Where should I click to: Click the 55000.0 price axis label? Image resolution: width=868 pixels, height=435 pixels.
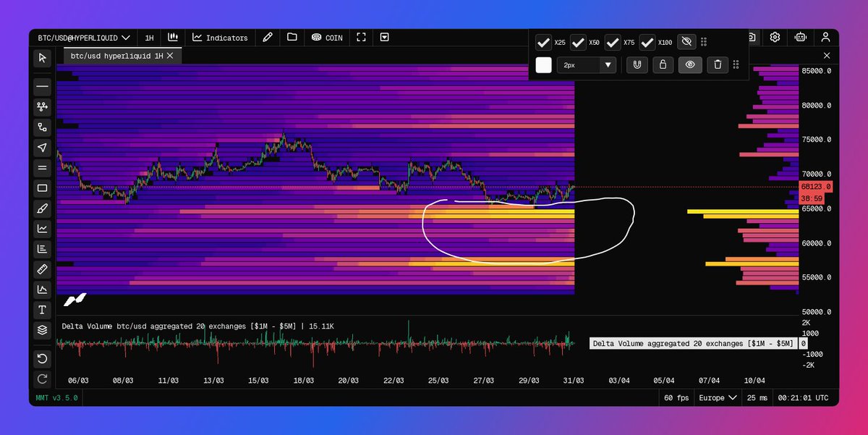[816, 277]
